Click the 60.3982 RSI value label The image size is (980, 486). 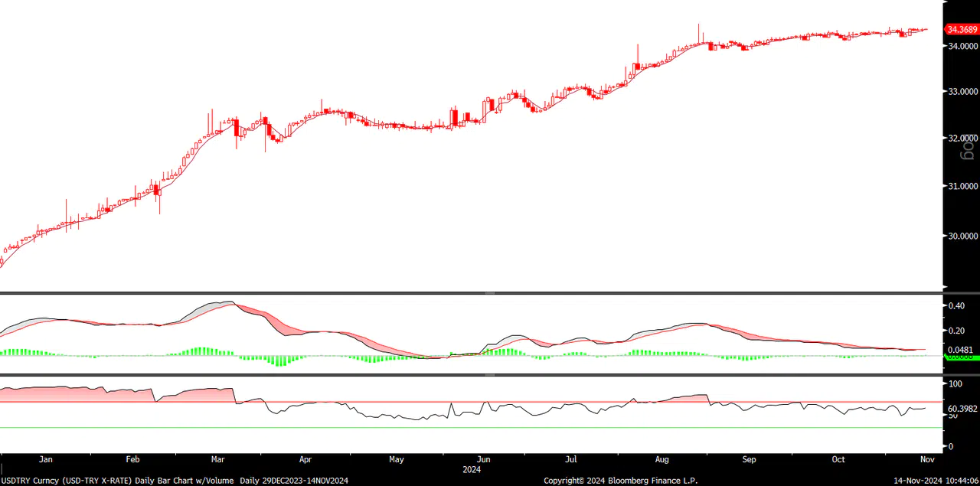click(x=962, y=409)
